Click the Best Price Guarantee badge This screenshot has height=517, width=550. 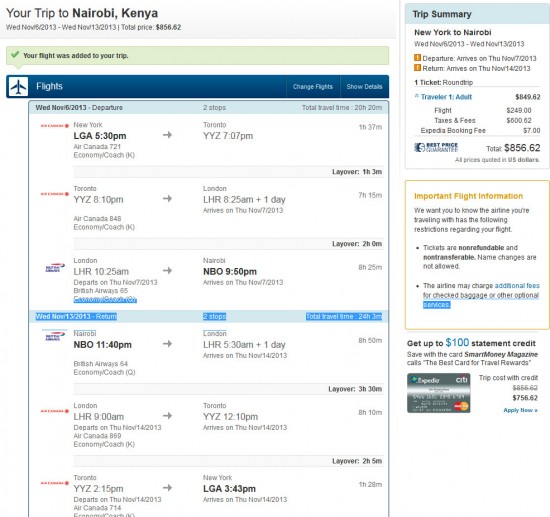436,147
